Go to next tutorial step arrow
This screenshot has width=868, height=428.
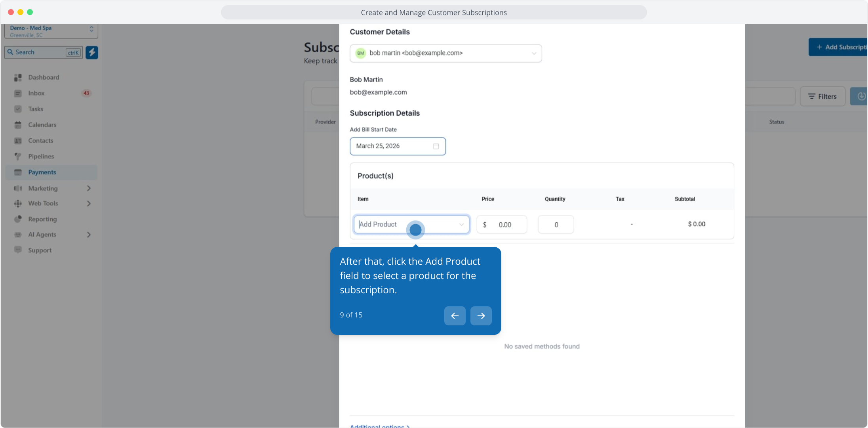click(481, 316)
